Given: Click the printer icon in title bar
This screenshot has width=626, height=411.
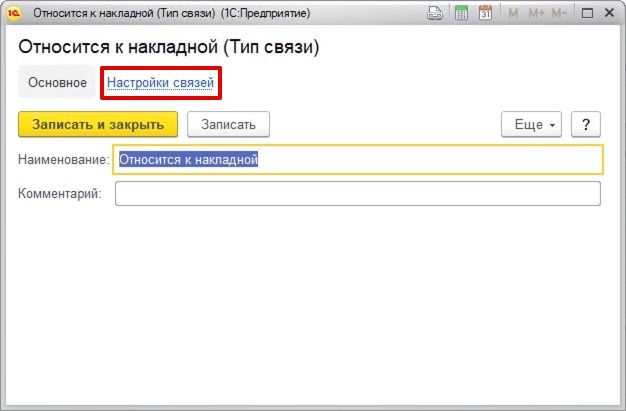Looking at the screenshot, I should click(x=435, y=14).
